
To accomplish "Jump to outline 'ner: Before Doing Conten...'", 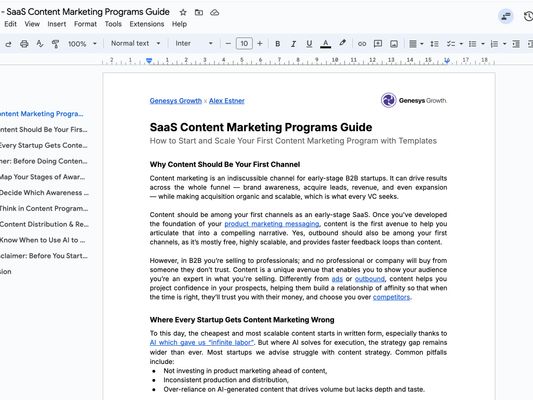I will [x=44, y=161].
